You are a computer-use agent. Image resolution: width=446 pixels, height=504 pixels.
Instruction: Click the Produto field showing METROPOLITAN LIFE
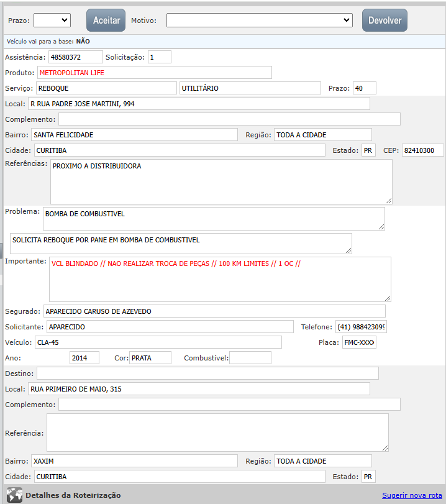pyautogui.click(x=155, y=73)
